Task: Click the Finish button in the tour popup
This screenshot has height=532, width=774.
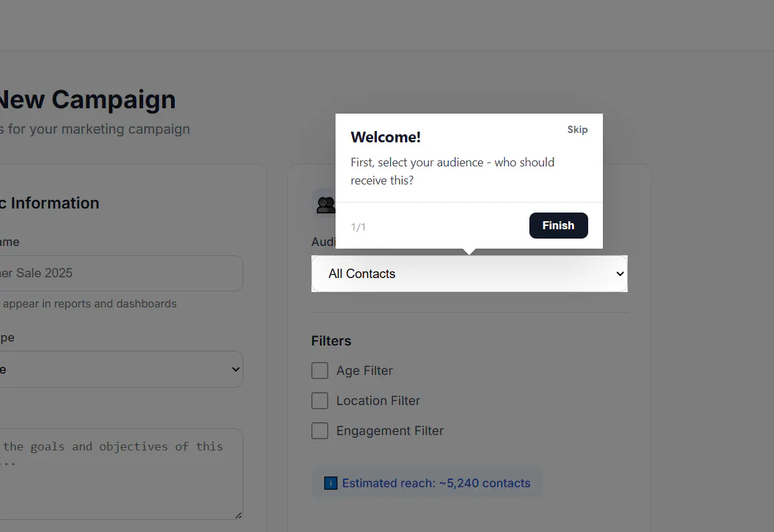Action: coord(558,225)
